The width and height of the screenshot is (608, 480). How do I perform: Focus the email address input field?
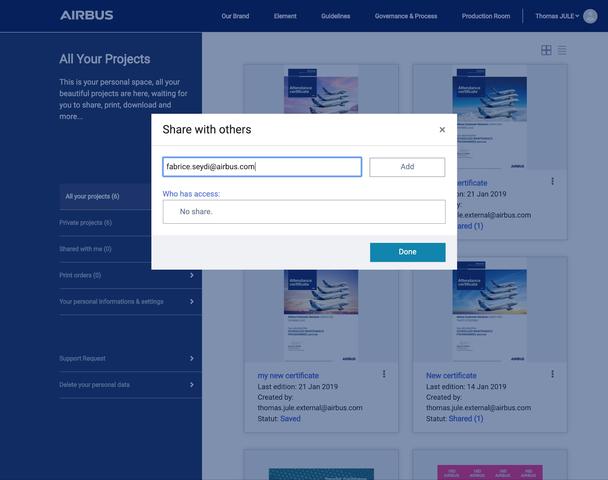pos(262,167)
